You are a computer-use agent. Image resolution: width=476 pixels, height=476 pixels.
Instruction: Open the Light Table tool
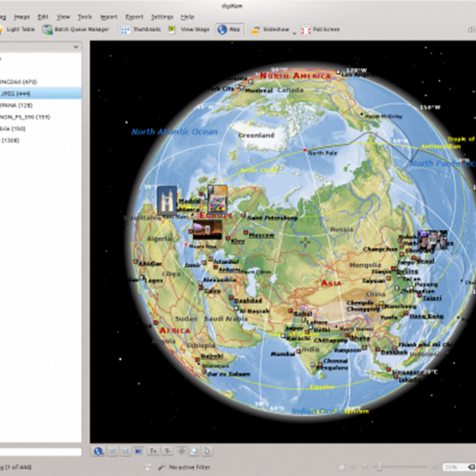click(x=17, y=29)
